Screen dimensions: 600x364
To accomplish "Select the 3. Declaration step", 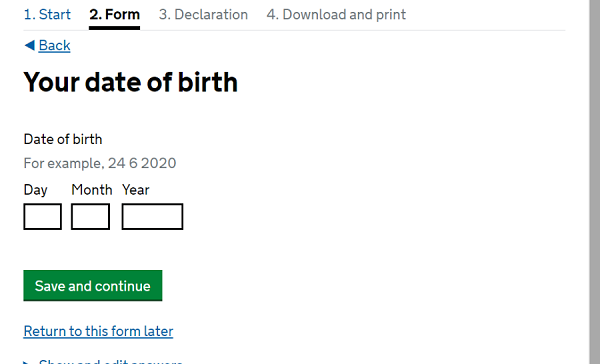I will [203, 15].
